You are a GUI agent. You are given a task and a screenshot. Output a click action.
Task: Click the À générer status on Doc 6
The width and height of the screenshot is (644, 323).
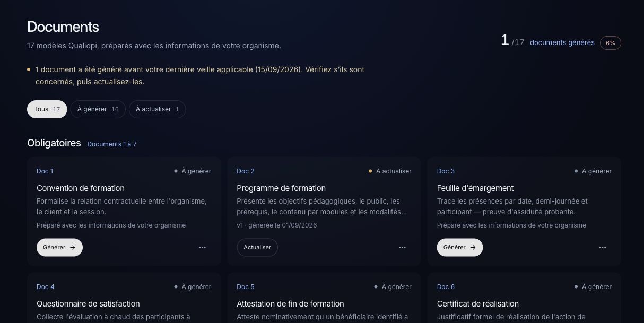pyautogui.click(x=593, y=287)
